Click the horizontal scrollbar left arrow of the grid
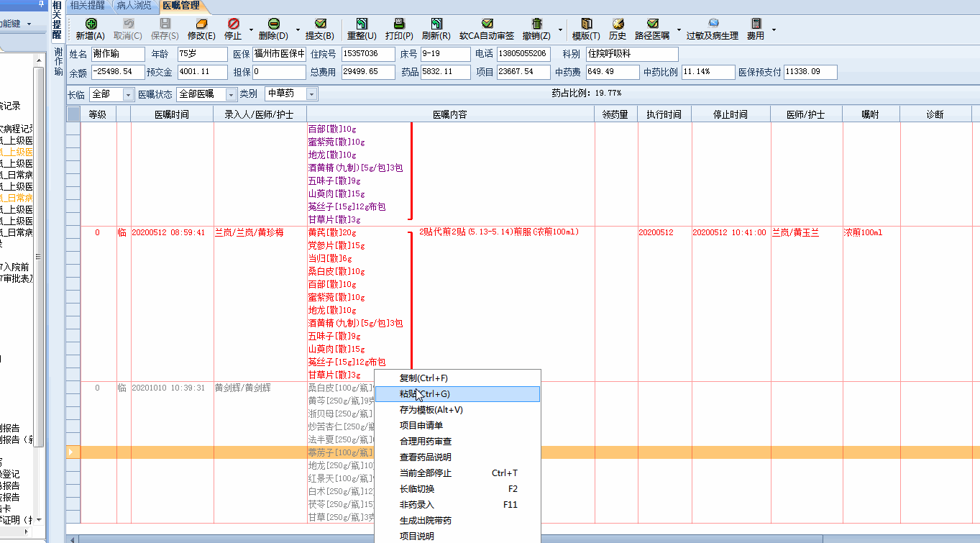The height and width of the screenshot is (543, 980). tap(72, 539)
